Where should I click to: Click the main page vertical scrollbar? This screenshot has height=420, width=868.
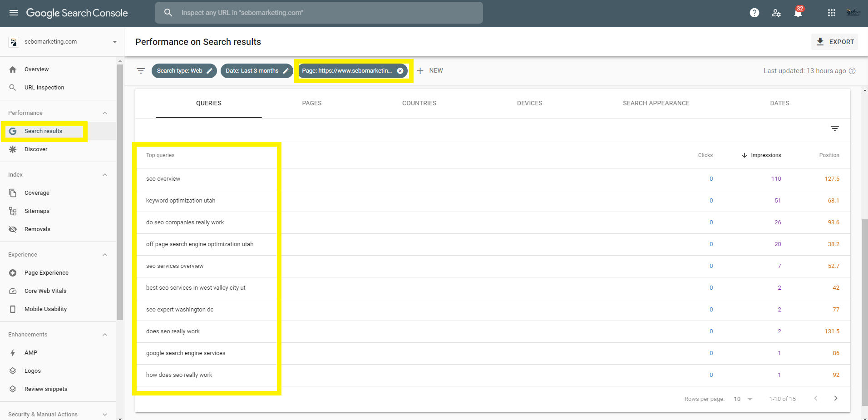coord(865,313)
